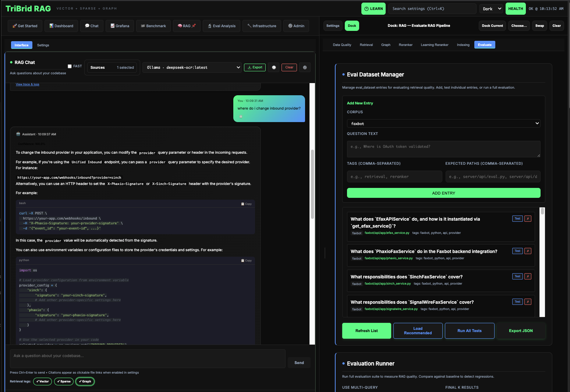Image resolution: width=570 pixels, height=392 pixels.
Task: Switch to the Reranker tab
Action: point(406,45)
